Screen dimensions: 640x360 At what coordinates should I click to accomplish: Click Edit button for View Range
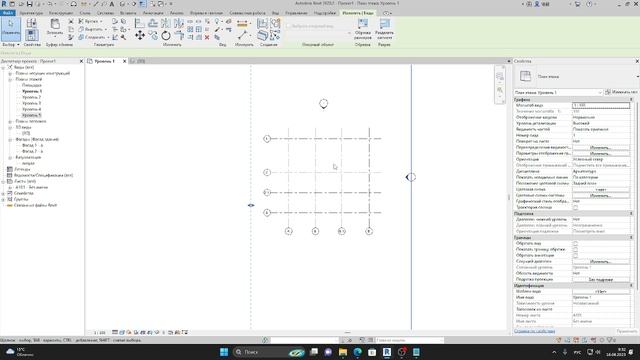pos(601,262)
